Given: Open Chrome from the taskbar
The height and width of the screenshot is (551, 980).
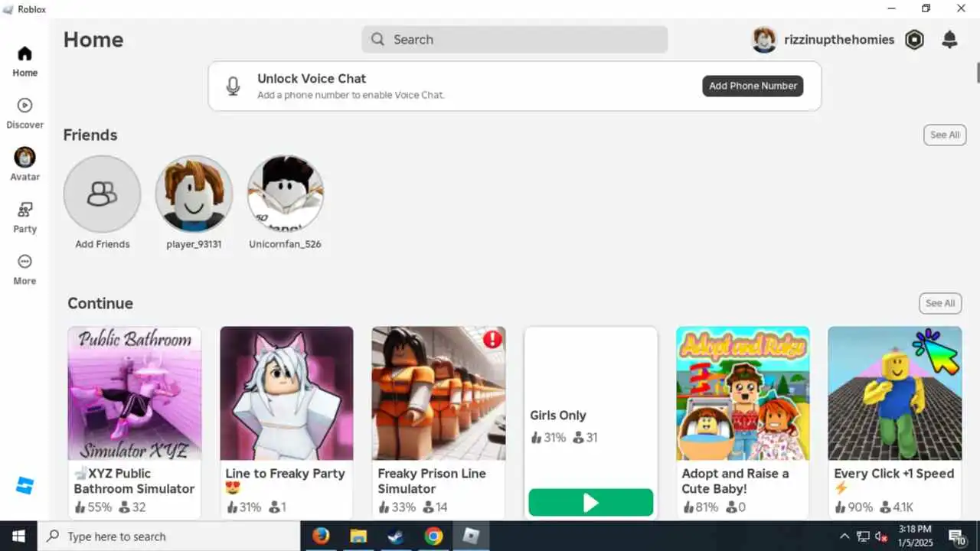Looking at the screenshot, I should 433,536.
